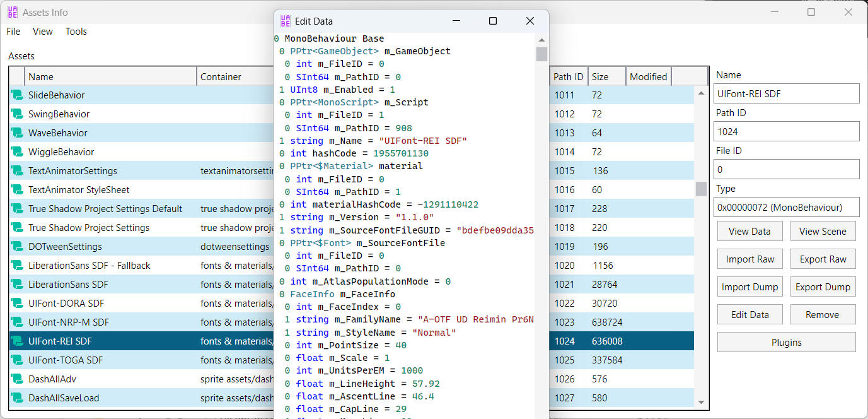
Task: Open the File menu
Action: point(13,32)
